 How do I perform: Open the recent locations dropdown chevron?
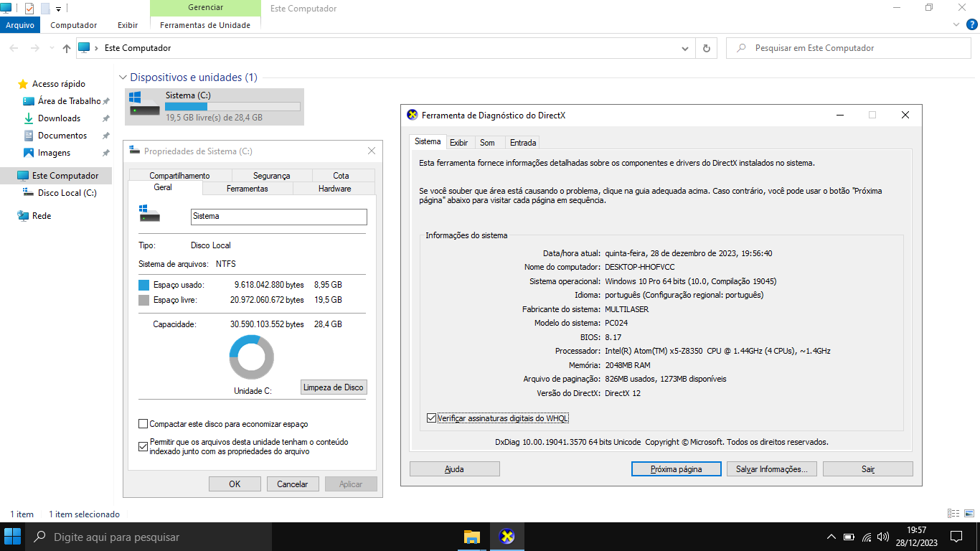[x=51, y=48]
